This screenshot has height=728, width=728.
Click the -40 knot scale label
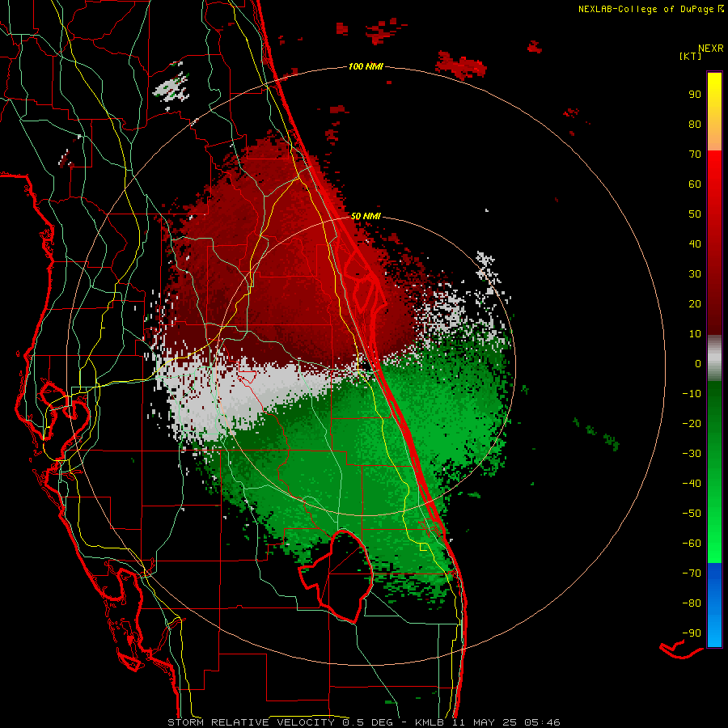pos(692,484)
